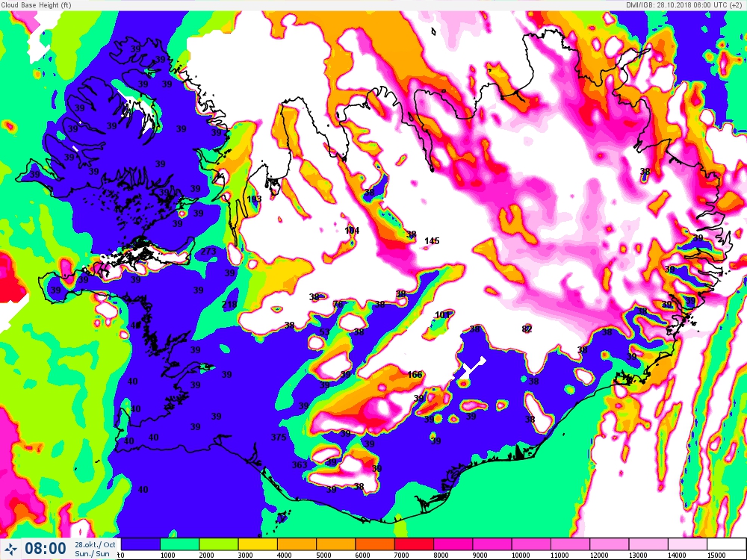Click the 4000 legend scale label

point(285,556)
